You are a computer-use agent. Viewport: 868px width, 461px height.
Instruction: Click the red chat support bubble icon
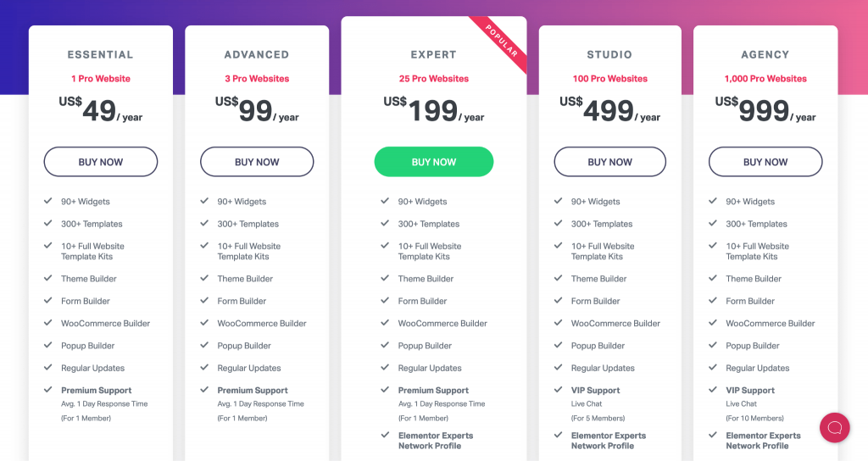pyautogui.click(x=834, y=427)
